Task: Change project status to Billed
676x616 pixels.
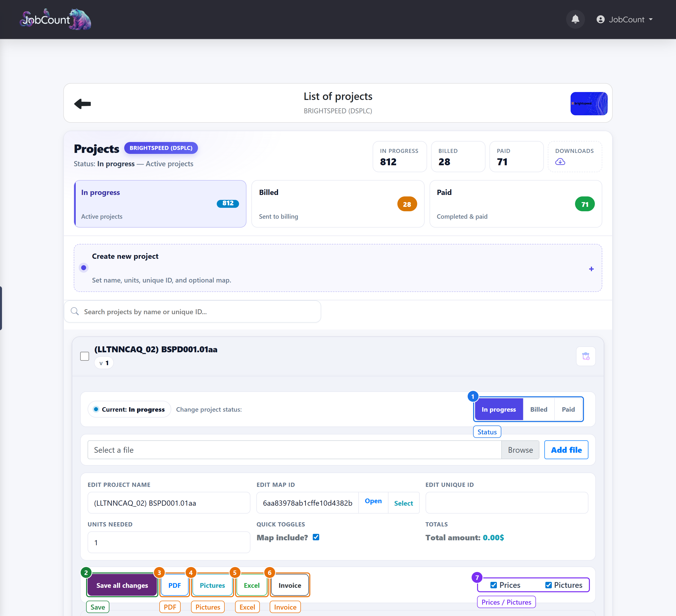Action: click(x=538, y=409)
